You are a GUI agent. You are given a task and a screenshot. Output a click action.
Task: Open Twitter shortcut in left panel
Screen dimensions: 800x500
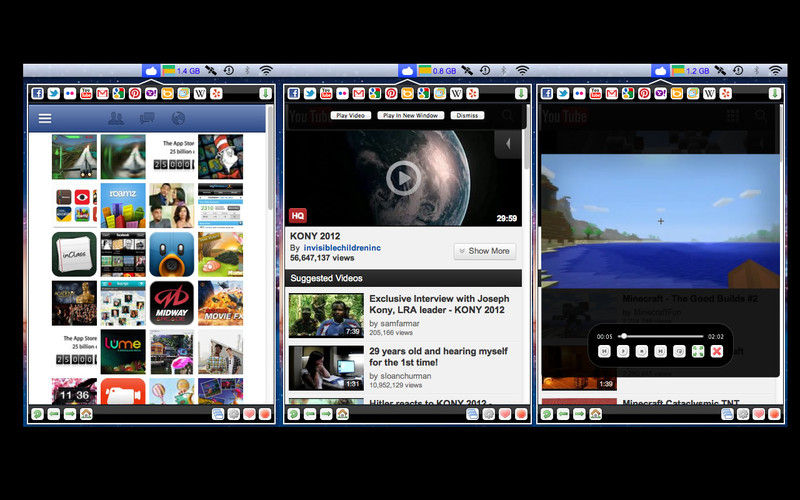[54, 93]
